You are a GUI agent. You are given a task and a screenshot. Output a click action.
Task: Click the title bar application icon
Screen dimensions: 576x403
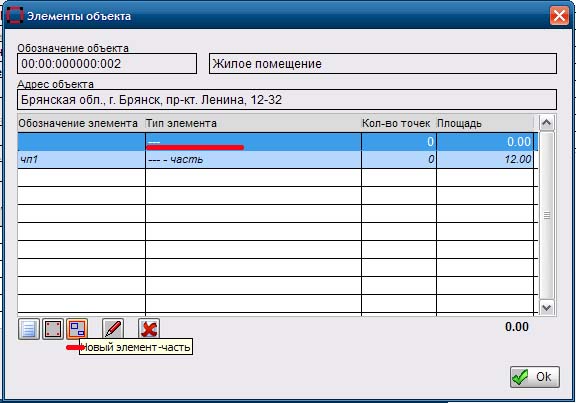point(15,16)
